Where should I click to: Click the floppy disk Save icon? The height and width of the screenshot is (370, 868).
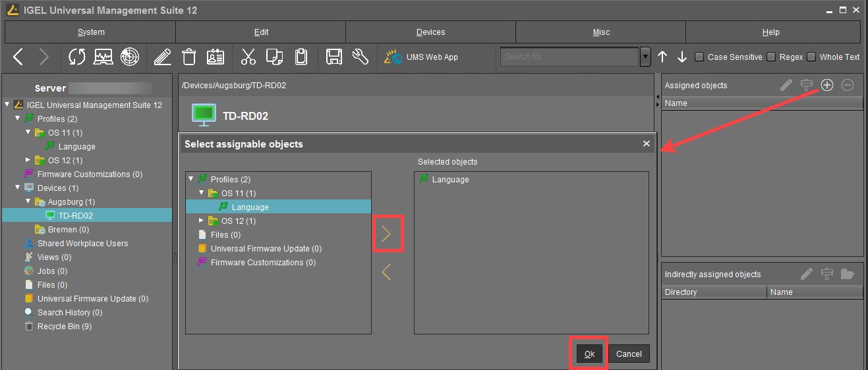(x=334, y=57)
